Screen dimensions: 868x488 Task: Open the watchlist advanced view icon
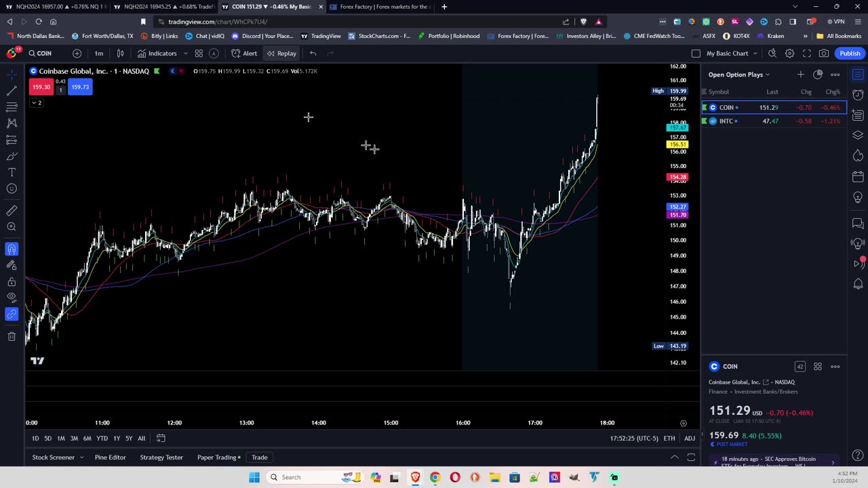click(x=818, y=75)
